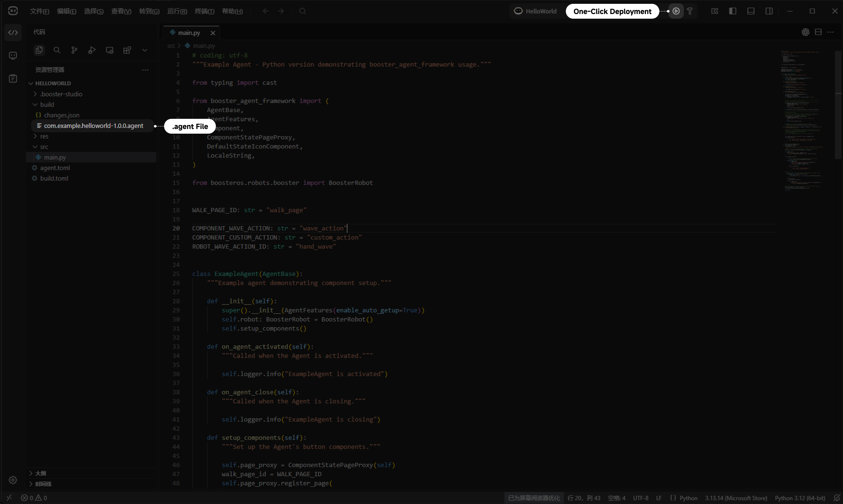This screenshot has height=504, width=843.
Task: Open the remote explorer icon
Action: 110,50
